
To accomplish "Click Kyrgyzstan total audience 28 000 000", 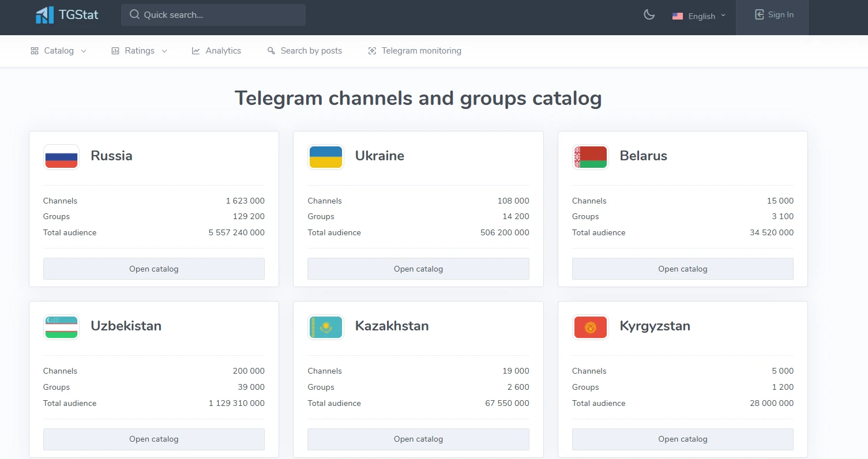I will (x=772, y=403).
